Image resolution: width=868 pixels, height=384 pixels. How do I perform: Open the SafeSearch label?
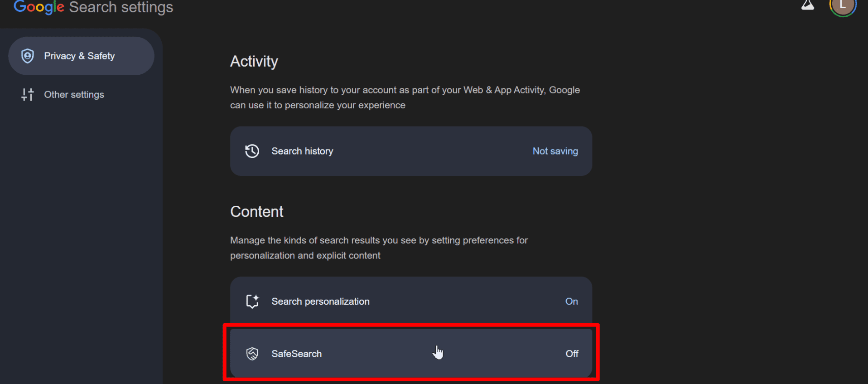click(x=296, y=354)
